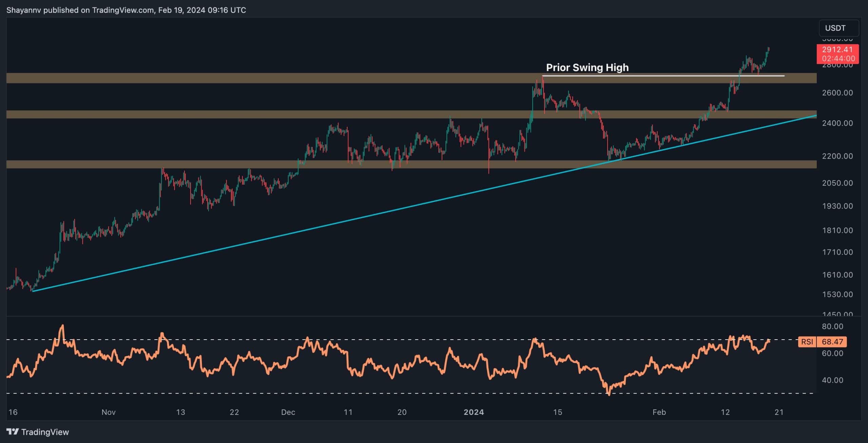Click the 1930.00 price axis label
Image resolution: width=868 pixels, height=443 pixels.
(x=837, y=206)
